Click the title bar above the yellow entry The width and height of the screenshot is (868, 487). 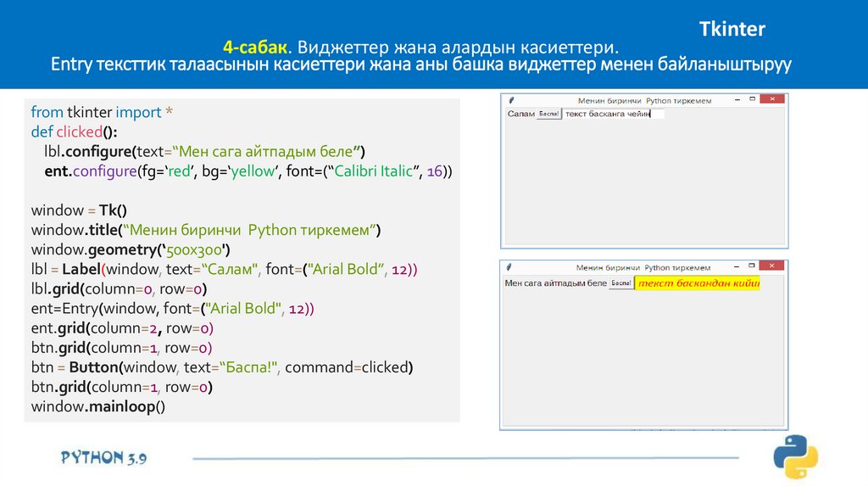(644, 266)
